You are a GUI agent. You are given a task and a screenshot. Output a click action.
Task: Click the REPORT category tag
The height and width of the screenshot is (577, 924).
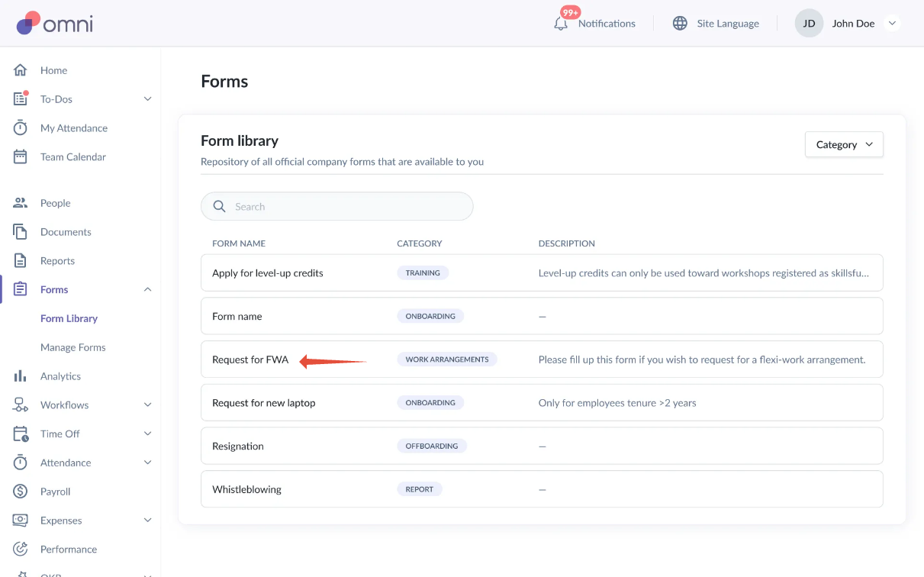click(420, 489)
